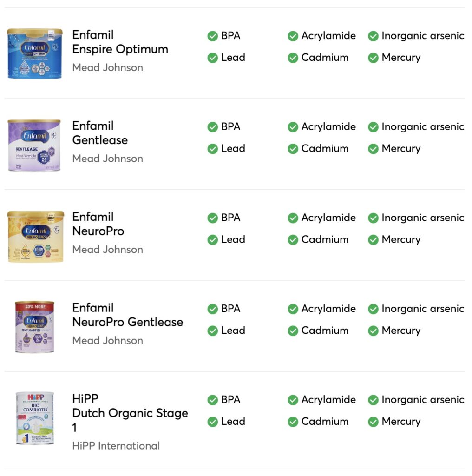Open the Enfamil Gentlease purple tub image
472x476 pixels.
(x=34, y=145)
